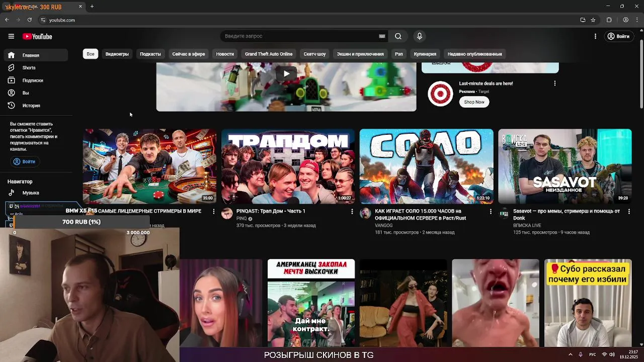Open options menu for Rust SOLO video

(491, 212)
